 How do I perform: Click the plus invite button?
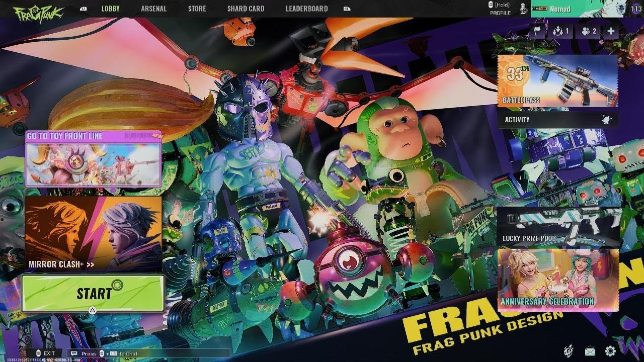(610, 31)
